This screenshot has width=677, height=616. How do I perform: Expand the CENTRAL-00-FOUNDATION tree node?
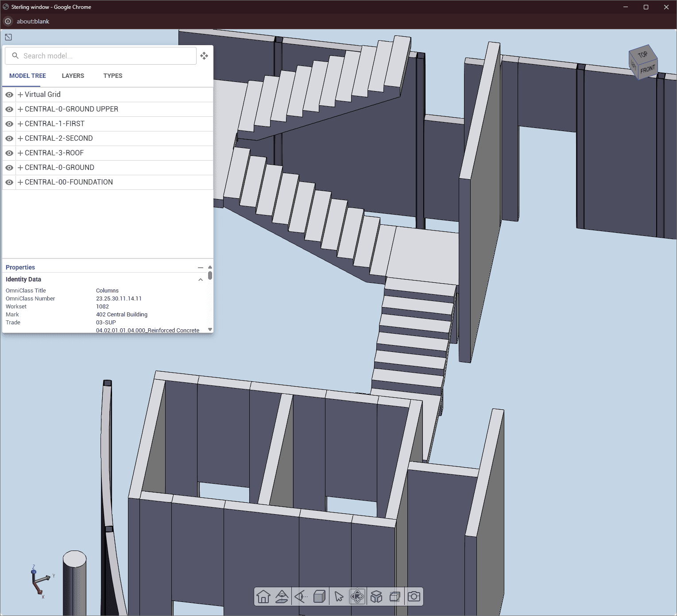[20, 182]
